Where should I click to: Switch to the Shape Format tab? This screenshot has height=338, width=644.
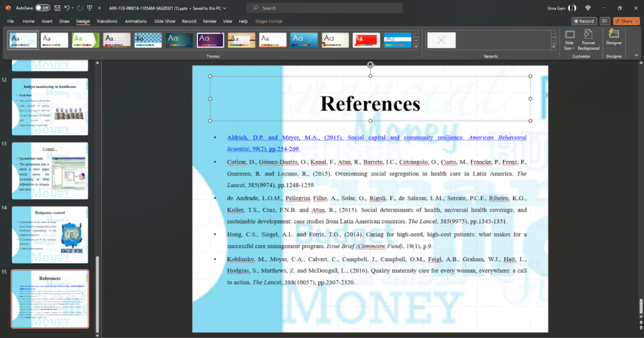pos(269,21)
